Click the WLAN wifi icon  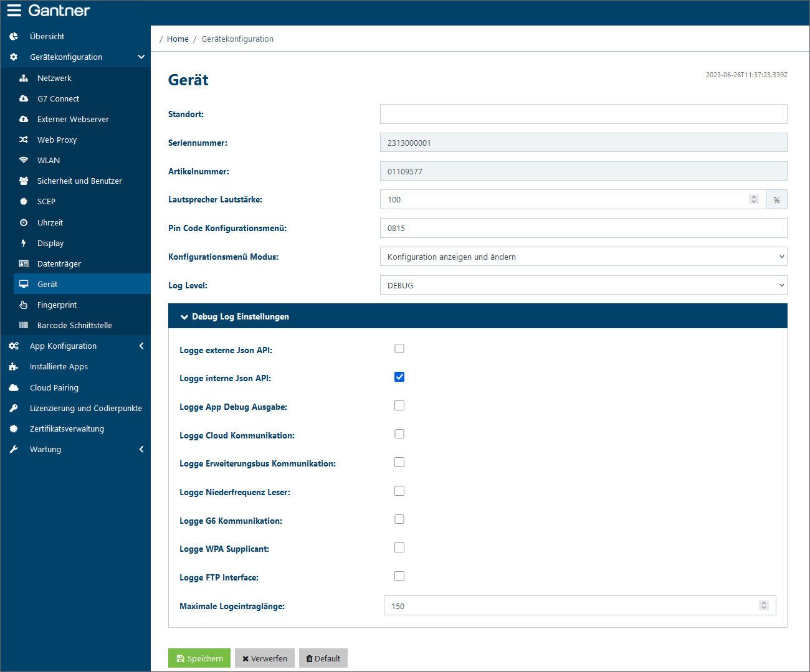[24, 160]
